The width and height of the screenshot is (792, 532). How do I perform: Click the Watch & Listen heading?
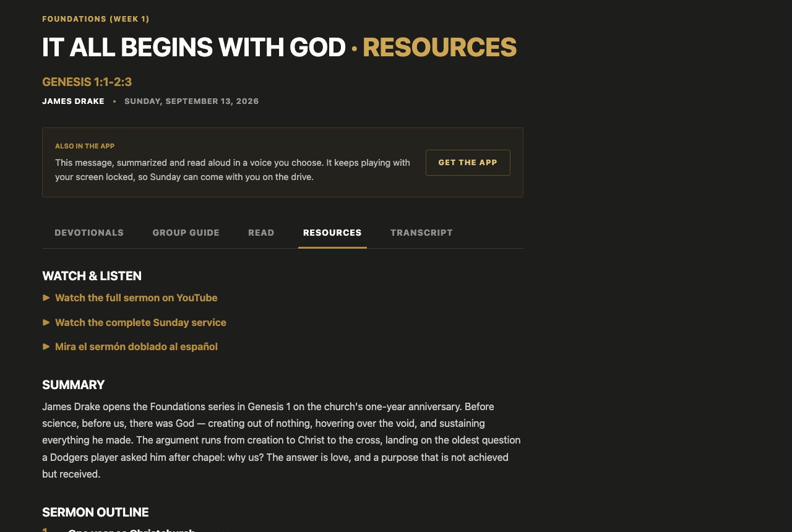point(92,276)
